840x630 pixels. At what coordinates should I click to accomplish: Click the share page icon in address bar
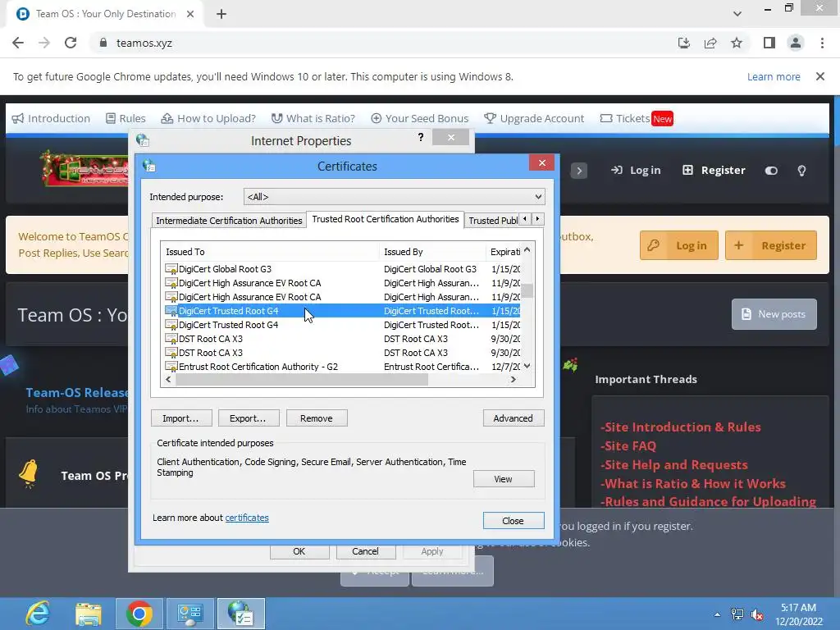[x=710, y=43]
